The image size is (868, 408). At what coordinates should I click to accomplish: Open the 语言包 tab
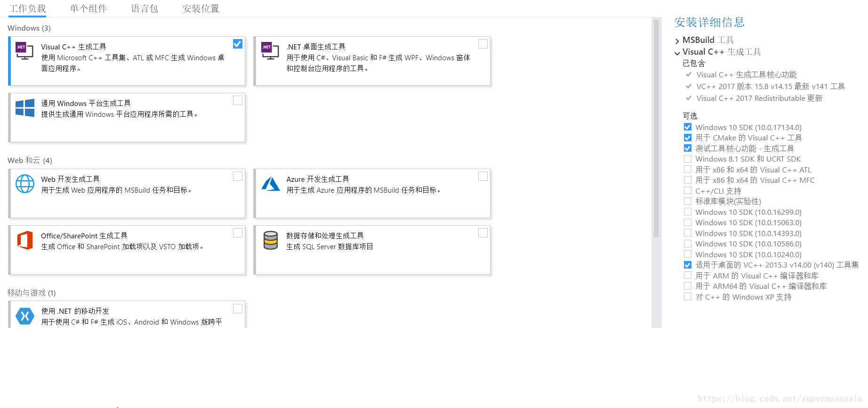click(x=145, y=8)
